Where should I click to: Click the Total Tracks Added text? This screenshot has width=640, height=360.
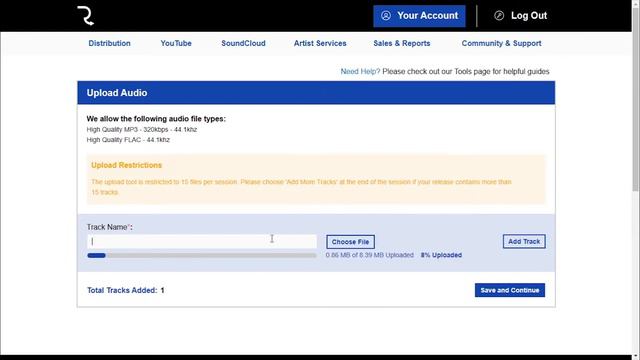pyautogui.click(x=126, y=290)
